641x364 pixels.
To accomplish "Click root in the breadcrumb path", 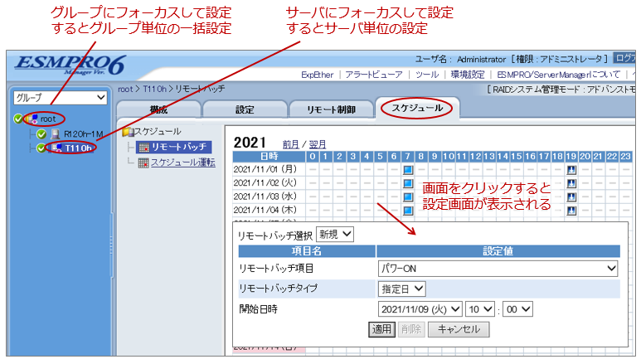I will (x=125, y=89).
